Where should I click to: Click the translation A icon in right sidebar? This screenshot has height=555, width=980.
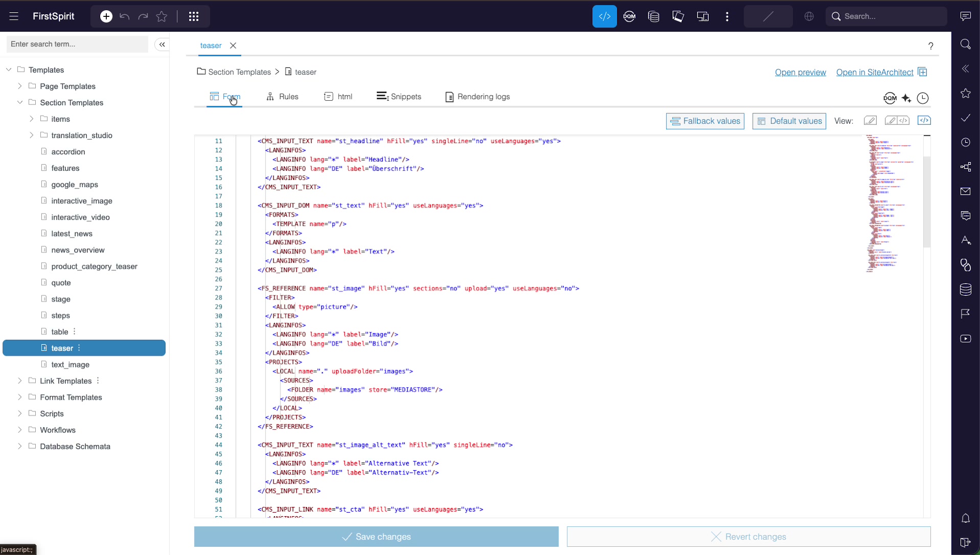click(965, 240)
